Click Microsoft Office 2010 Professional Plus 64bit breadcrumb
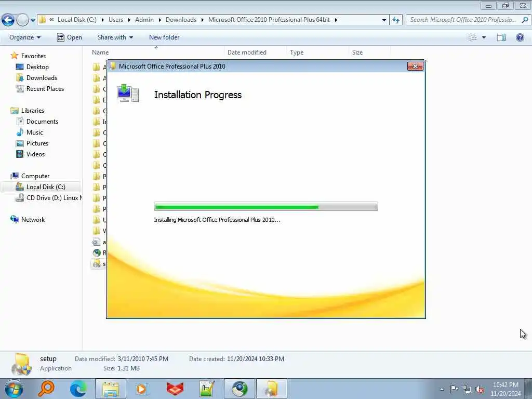Screen dimensions: 532x399 tap(269, 20)
